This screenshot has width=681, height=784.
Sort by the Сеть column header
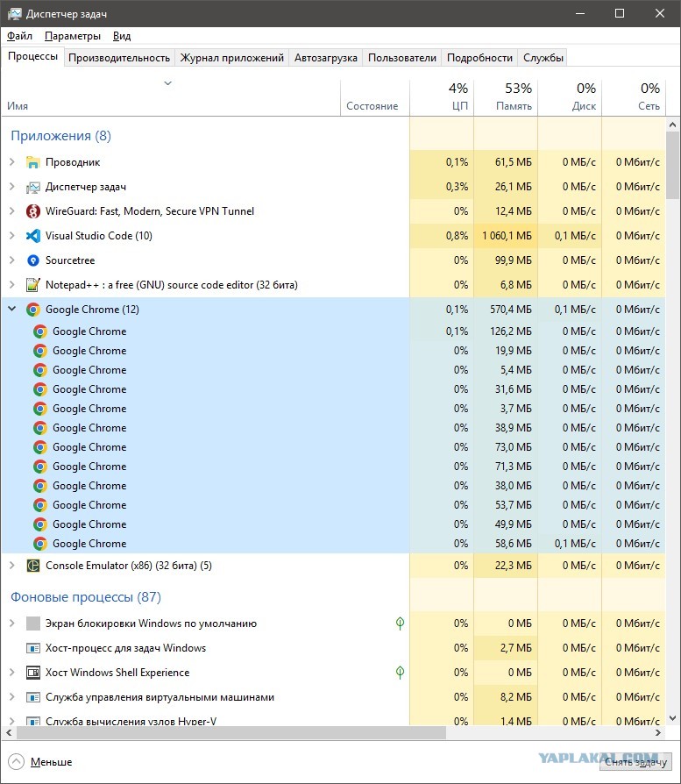pyautogui.click(x=634, y=97)
